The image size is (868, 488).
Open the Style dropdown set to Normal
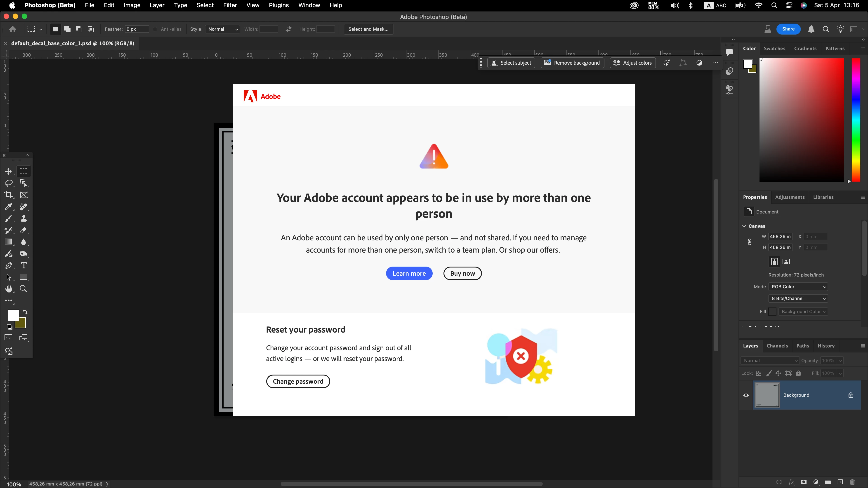223,29
